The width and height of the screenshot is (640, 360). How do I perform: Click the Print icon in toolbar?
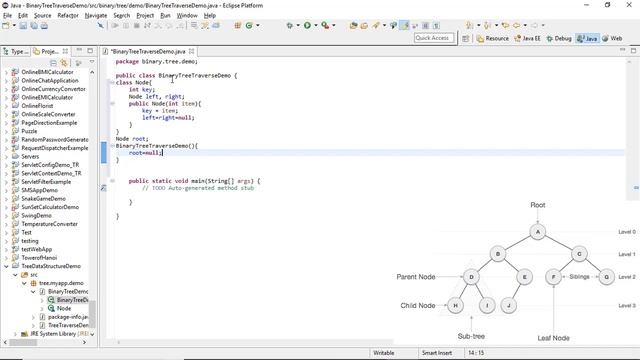coord(44,26)
